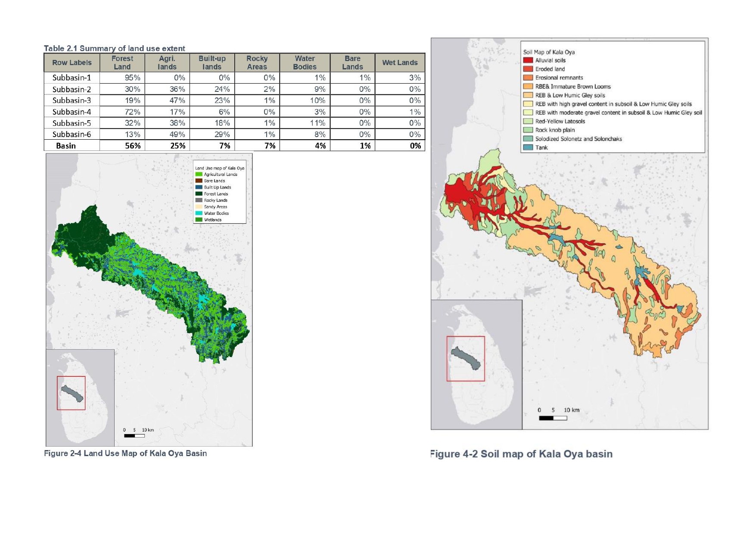Click the Wet Lands column header
The image size is (756, 535).
[x=400, y=63]
